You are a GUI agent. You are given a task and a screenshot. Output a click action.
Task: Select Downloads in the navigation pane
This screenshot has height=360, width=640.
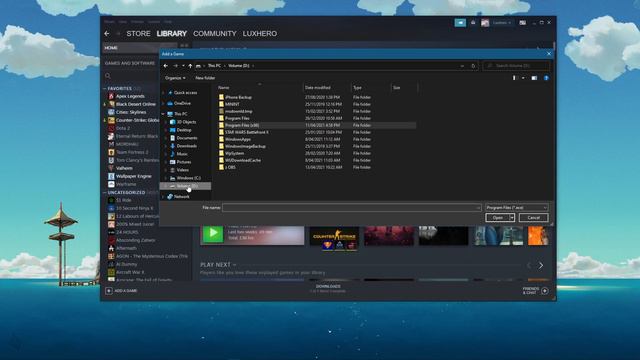pyautogui.click(x=187, y=146)
